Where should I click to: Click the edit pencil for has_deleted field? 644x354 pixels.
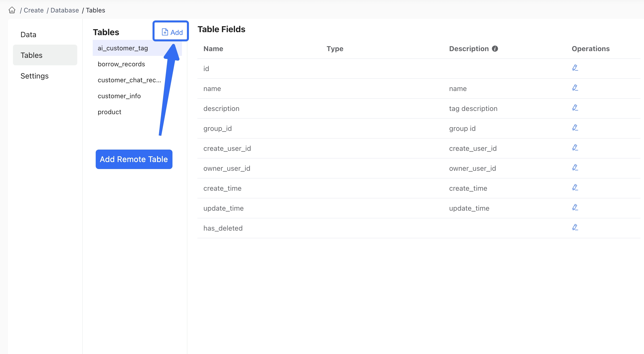[575, 228]
